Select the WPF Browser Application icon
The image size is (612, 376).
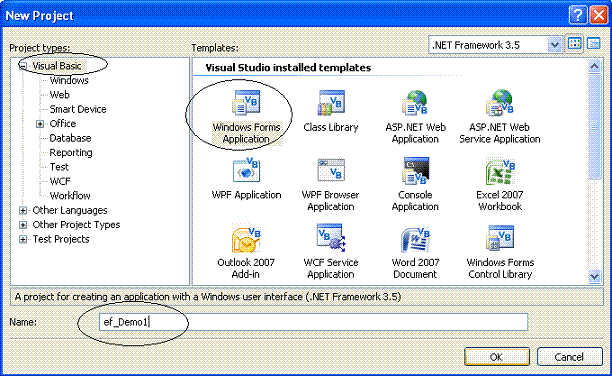(x=331, y=170)
